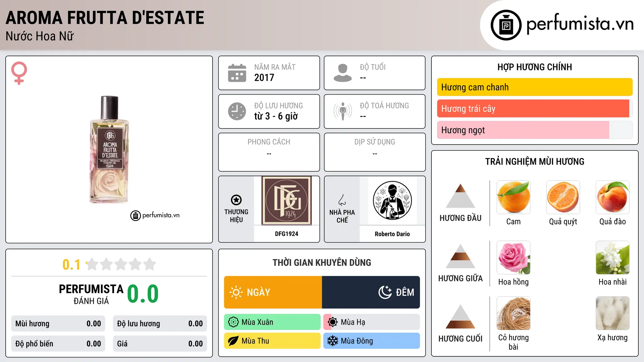This screenshot has width=644, height=362.
Task: Click the Aroma Frutta D'Estate bottle image
Action: pyautogui.click(x=109, y=150)
